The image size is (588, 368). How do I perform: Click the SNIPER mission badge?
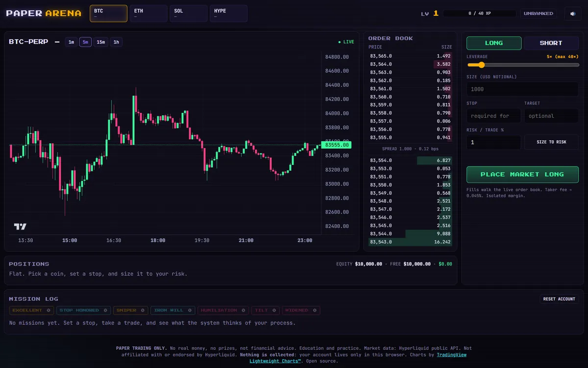[x=130, y=311]
